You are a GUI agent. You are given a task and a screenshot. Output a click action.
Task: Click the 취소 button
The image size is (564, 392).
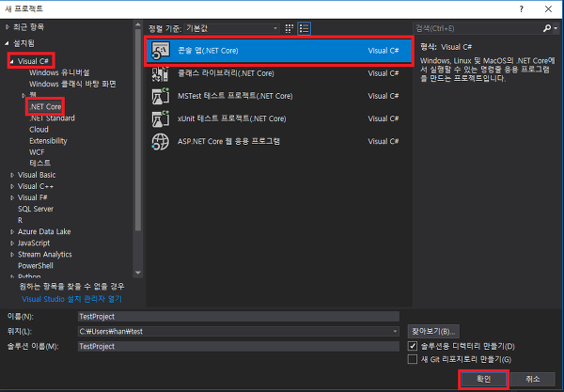[x=533, y=379]
